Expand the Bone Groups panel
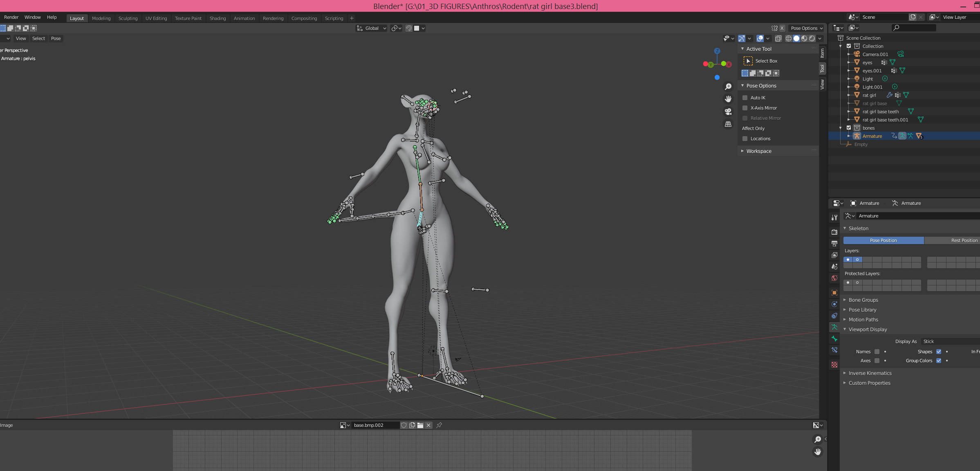 tap(863, 300)
